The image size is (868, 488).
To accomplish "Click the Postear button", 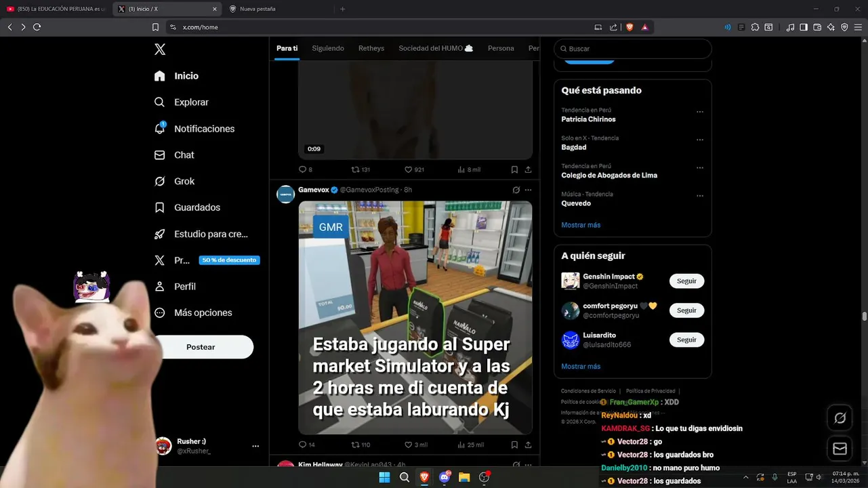I will [201, 347].
